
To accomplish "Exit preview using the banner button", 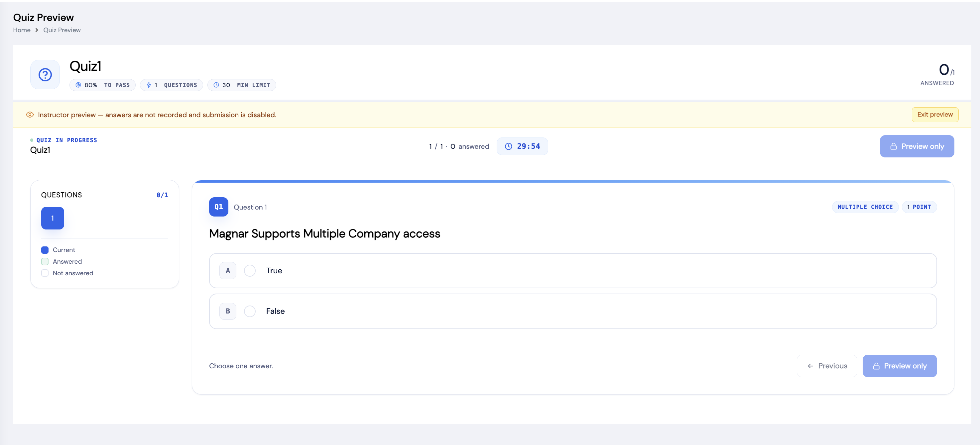I will (935, 114).
